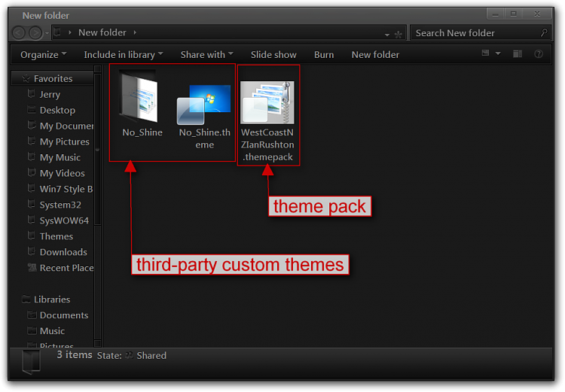Viewport: 565px width, 392px height.
Task: Click the Recent Places icon
Action: [x=32, y=267]
